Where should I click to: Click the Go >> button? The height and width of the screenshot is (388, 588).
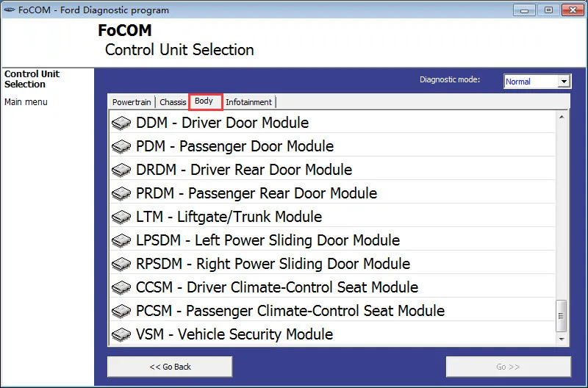tap(508, 367)
